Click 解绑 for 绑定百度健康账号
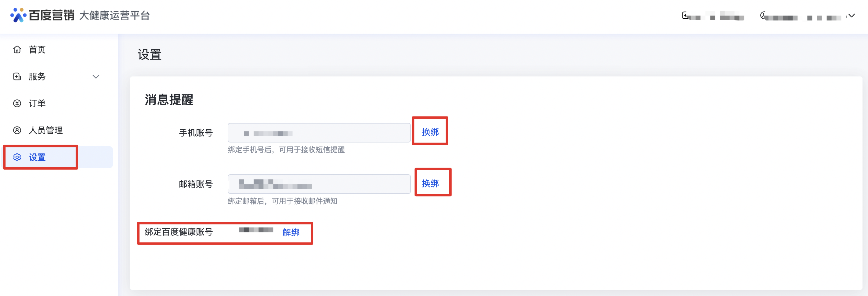The height and width of the screenshot is (296, 868). tap(291, 232)
